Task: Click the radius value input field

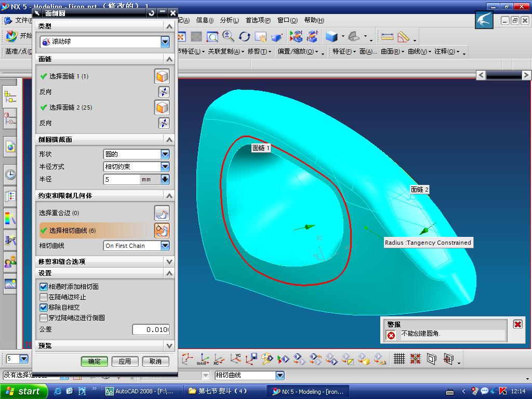Action: pyautogui.click(x=122, y=179)
